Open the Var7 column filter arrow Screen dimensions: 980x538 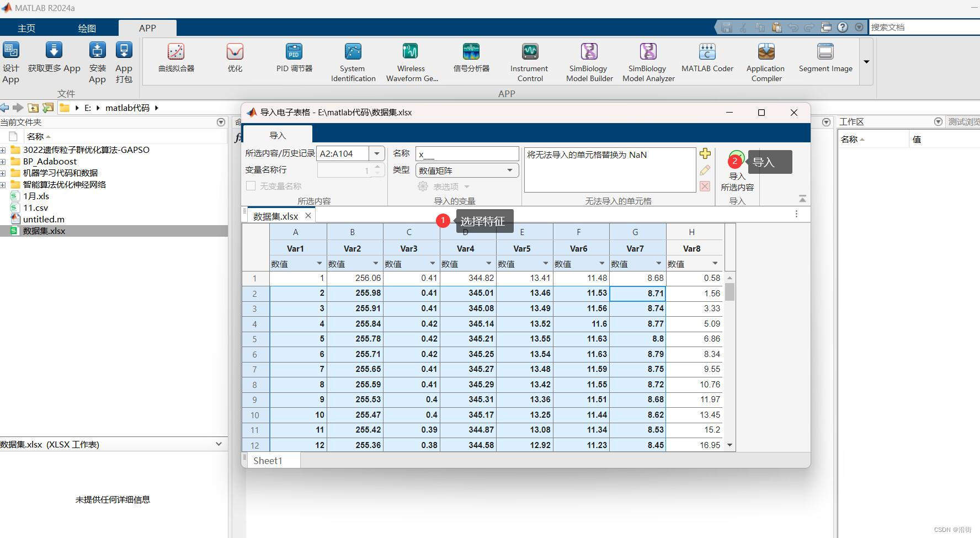(x=659, y=263)
